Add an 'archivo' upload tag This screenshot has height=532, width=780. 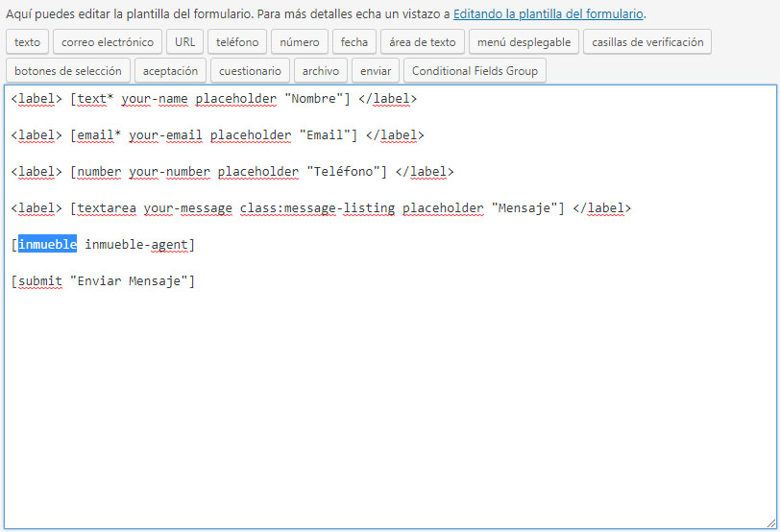320,71
